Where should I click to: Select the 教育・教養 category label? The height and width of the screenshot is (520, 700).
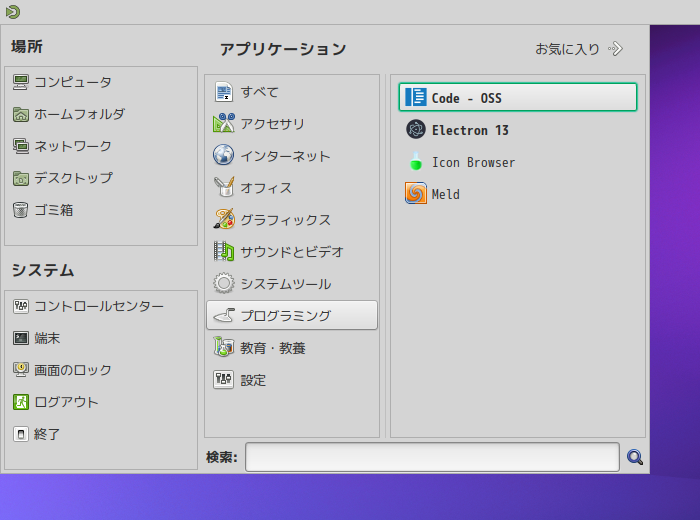tap(273, 348)
